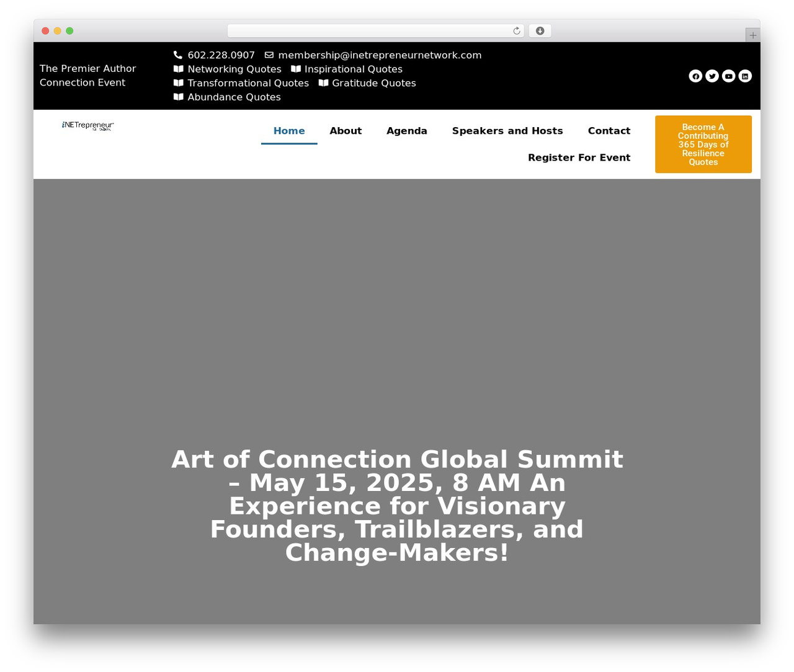Click The Premier Author Connection Event text

point(88,76)
